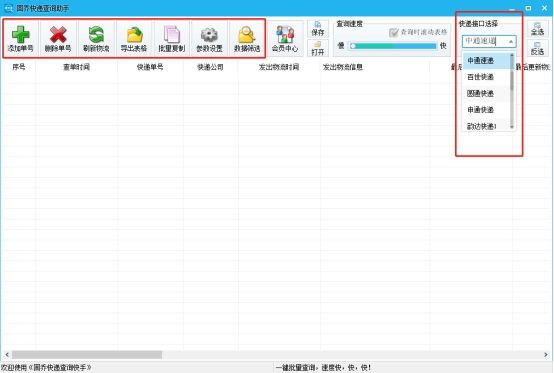Viewport: 554px width, 373px height.
Task: Click the 全选 select-all button
Action: point(537,29)
